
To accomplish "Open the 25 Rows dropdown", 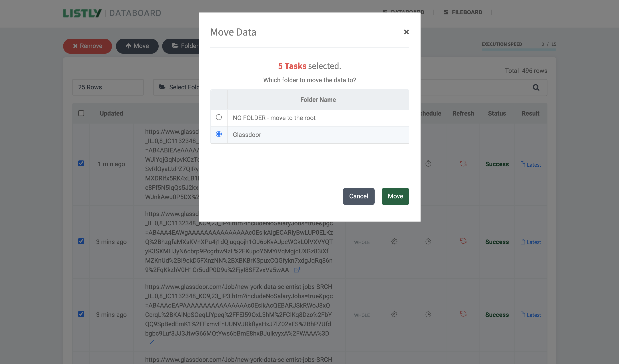I will pyautogui.click(x=108, y=87).
